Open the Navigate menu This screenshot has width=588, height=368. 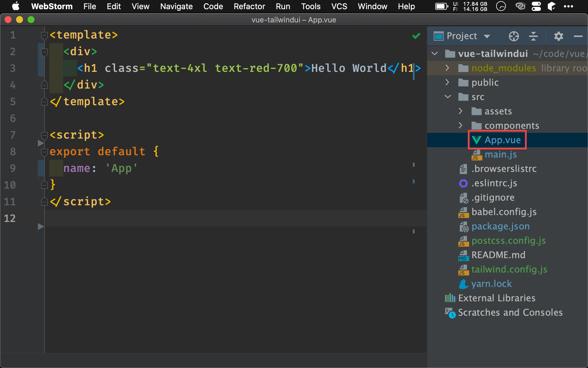(176, 6)
